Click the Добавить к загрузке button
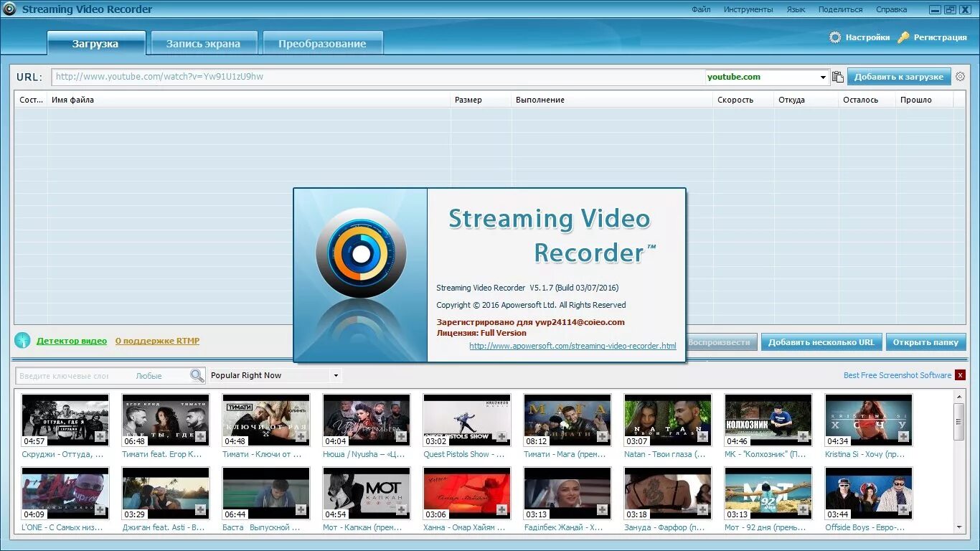 pos(899,77)
